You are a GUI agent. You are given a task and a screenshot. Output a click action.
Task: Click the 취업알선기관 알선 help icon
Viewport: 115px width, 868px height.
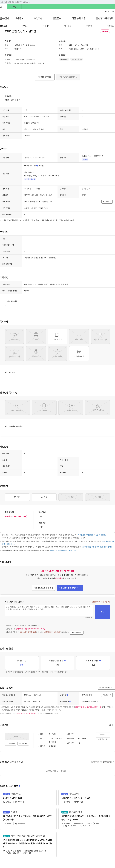click(65, 660)
